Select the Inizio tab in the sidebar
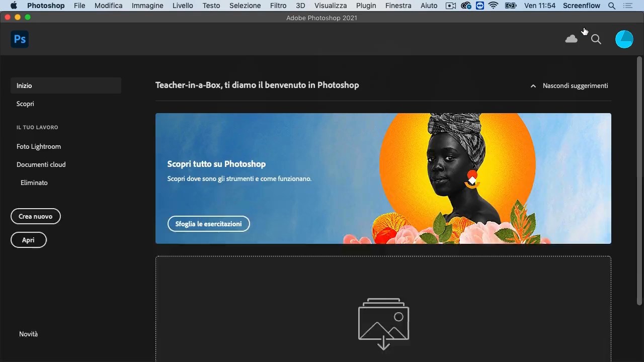Viewport: 644px width, 362px height. [66, 85]
